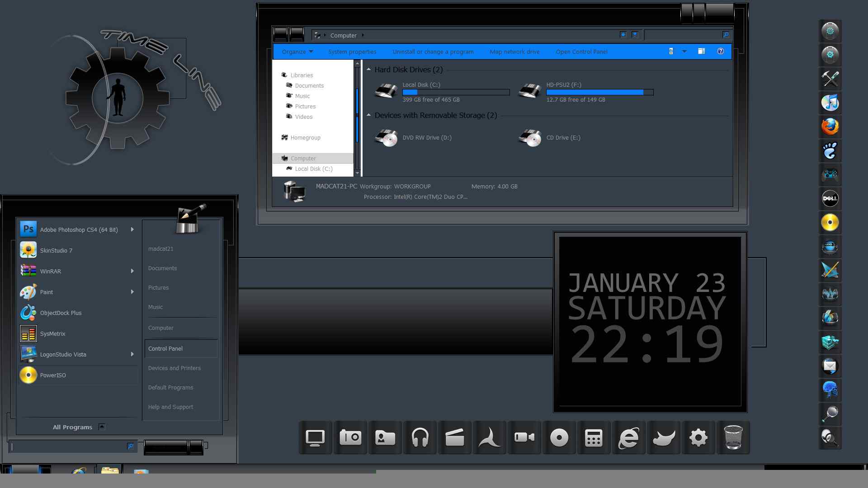The height and width of the screenshot is (488, 868).
Task: Launch the calculator from bottom dock
Action: [x=594, y=437]
